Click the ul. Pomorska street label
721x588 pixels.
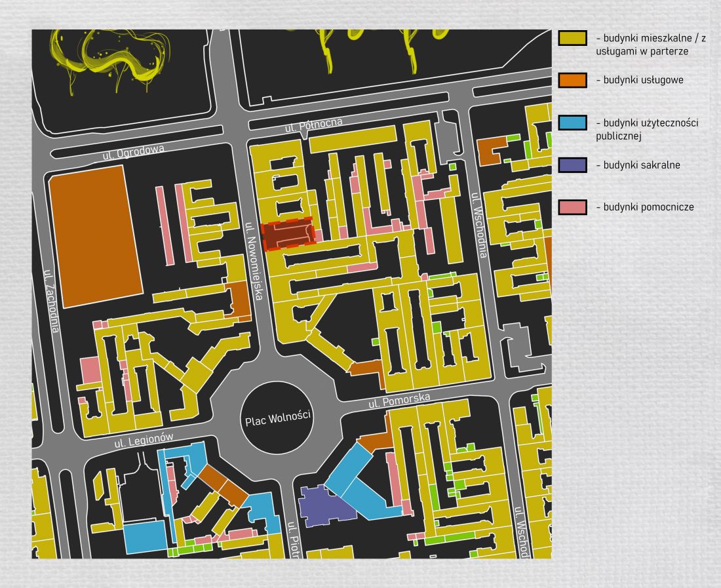[x=399, y=401]
